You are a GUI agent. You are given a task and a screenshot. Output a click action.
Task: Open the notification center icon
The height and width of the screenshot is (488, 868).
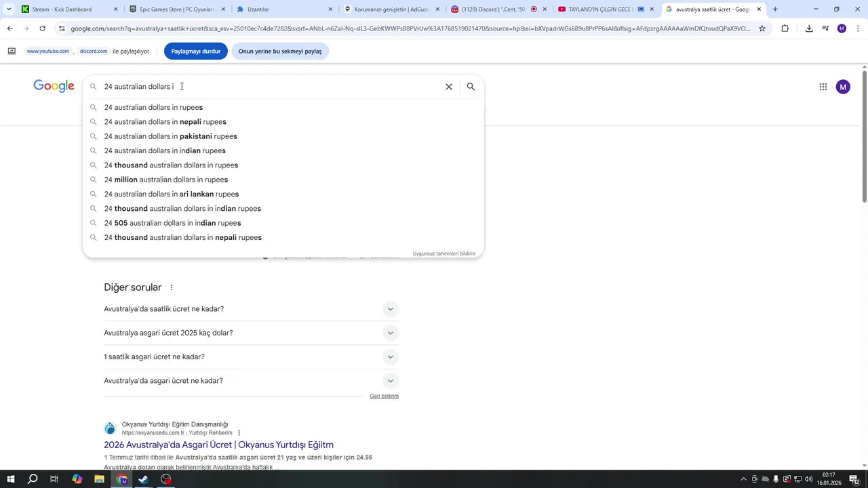pos(854,479)
